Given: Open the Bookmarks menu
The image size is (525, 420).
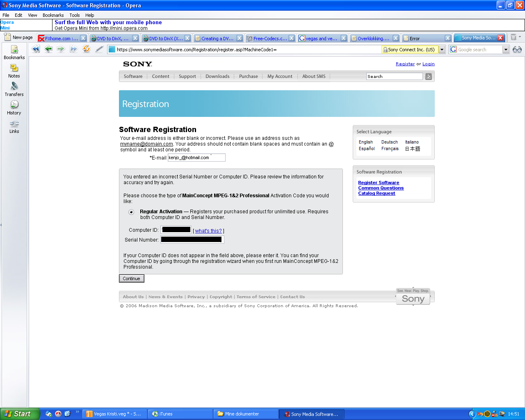Looking at the screenshot, I should coord(53,15).
